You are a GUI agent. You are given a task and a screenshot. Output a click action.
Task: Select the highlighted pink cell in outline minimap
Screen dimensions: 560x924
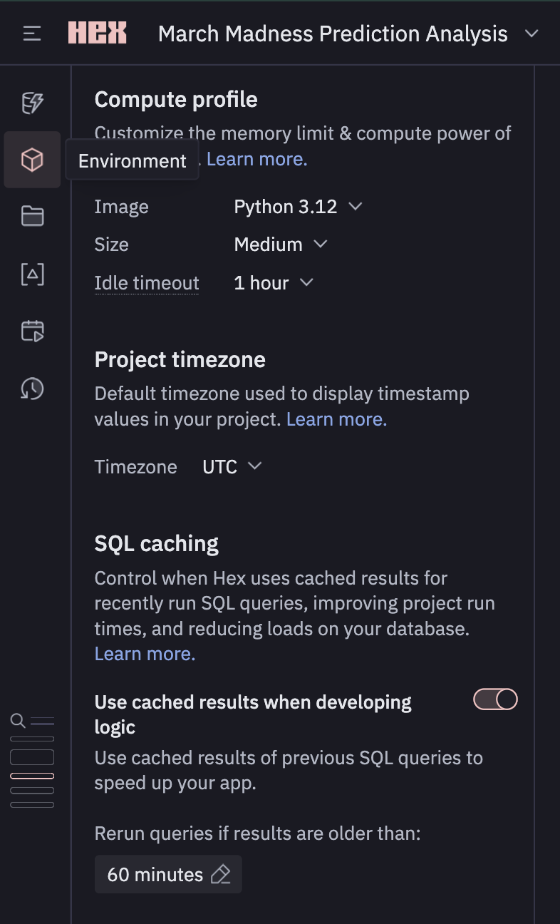(32, 776)
